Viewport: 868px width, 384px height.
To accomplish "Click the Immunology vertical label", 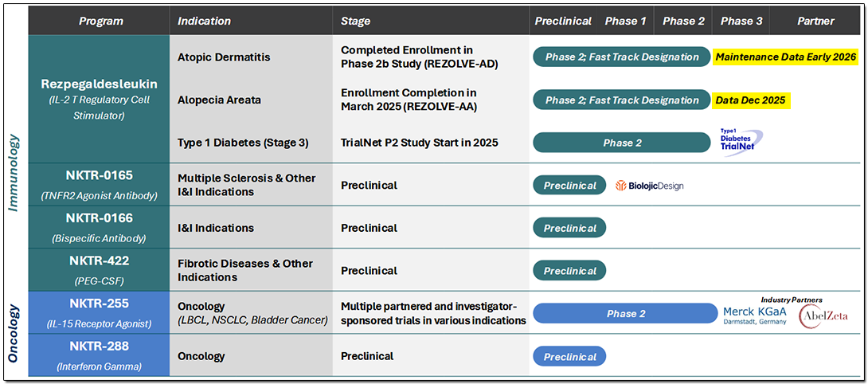I will (14, 172).
